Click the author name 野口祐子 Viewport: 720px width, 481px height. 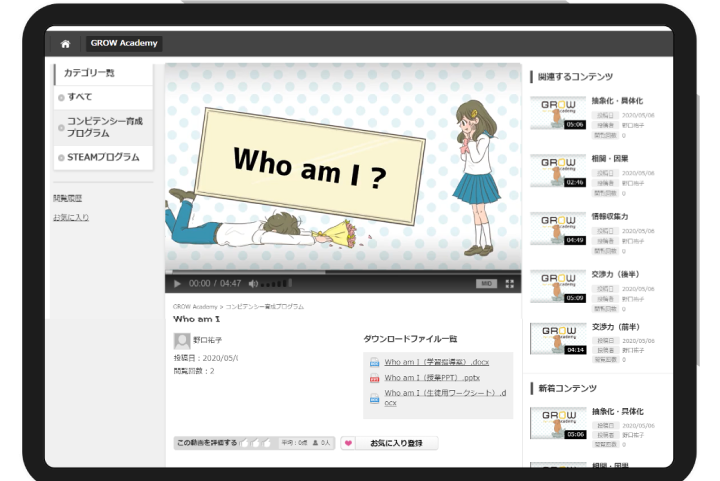pyautogui.click(x=208, y=340)
